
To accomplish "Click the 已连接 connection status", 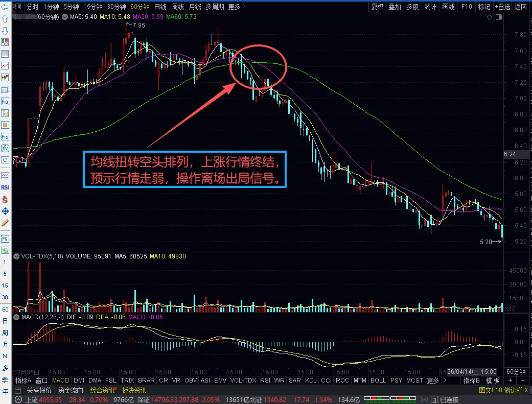I will (449, 399).
